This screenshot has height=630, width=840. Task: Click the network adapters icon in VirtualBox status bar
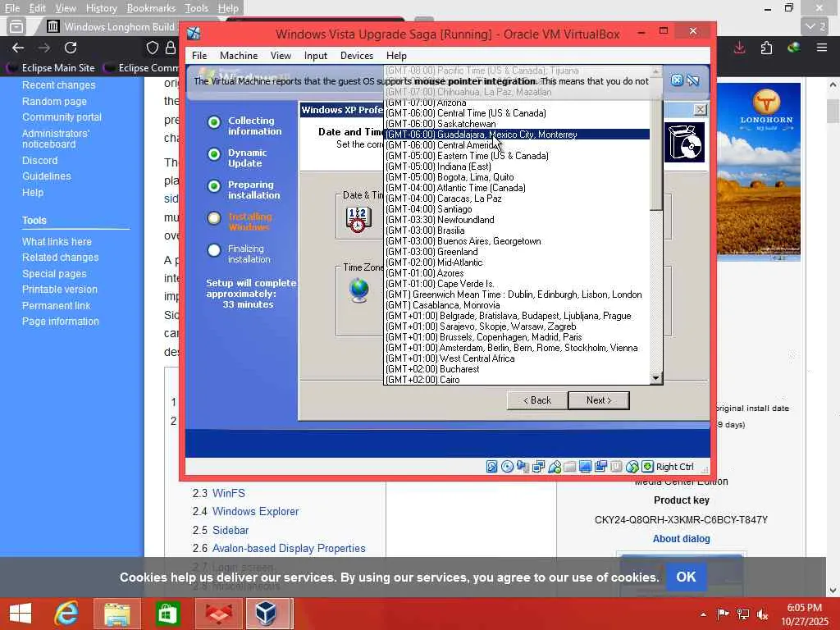click(x=538, y=467)
